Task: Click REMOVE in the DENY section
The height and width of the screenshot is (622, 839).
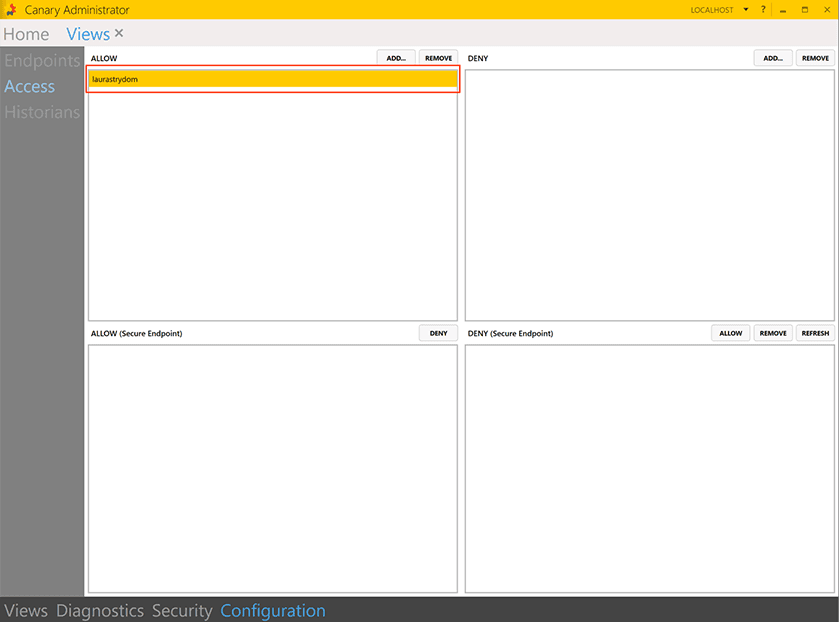Action: click(815, 58)
